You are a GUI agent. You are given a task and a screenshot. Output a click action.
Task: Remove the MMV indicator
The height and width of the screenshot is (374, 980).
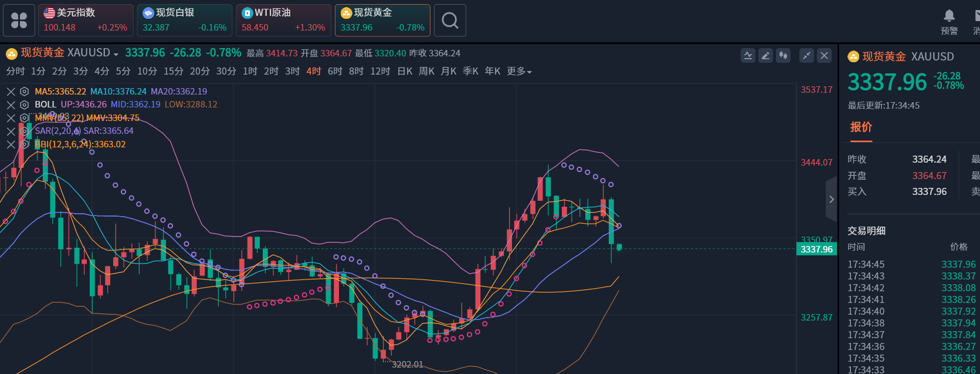click(x=11, y=118)
